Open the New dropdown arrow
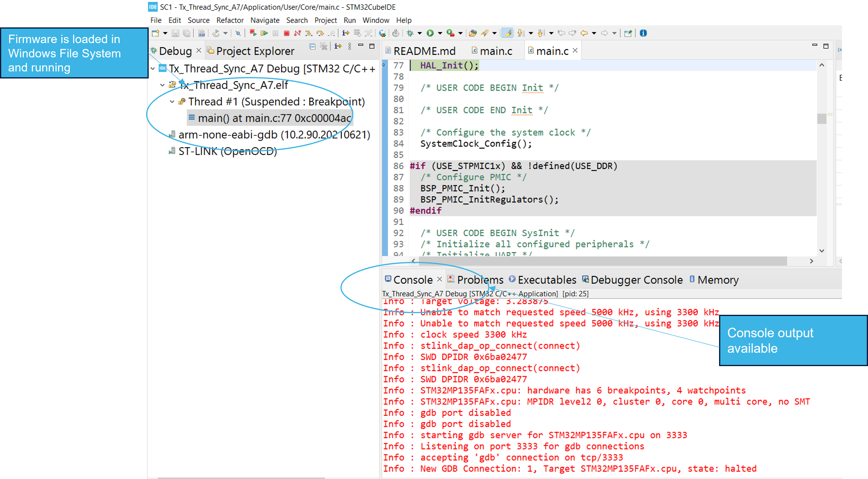The height and width of the screenshot is (479, 868). click(165, 33)
